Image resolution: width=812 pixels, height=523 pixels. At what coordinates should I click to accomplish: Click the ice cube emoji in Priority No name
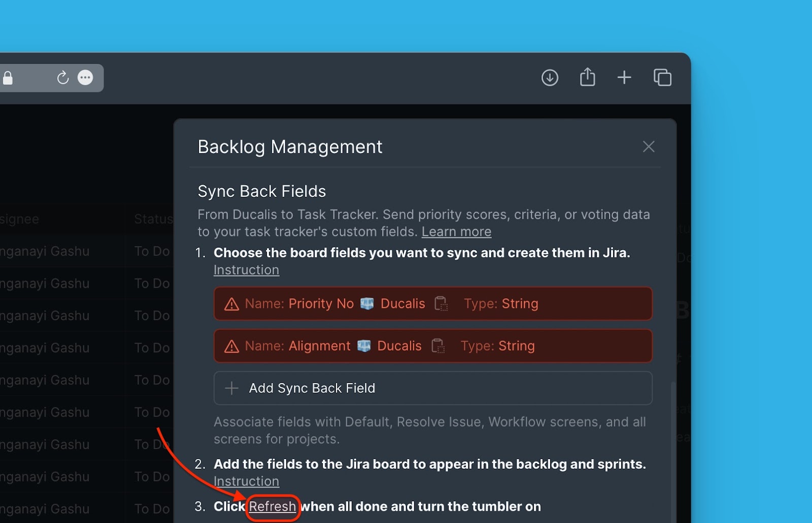click(367, 303)
